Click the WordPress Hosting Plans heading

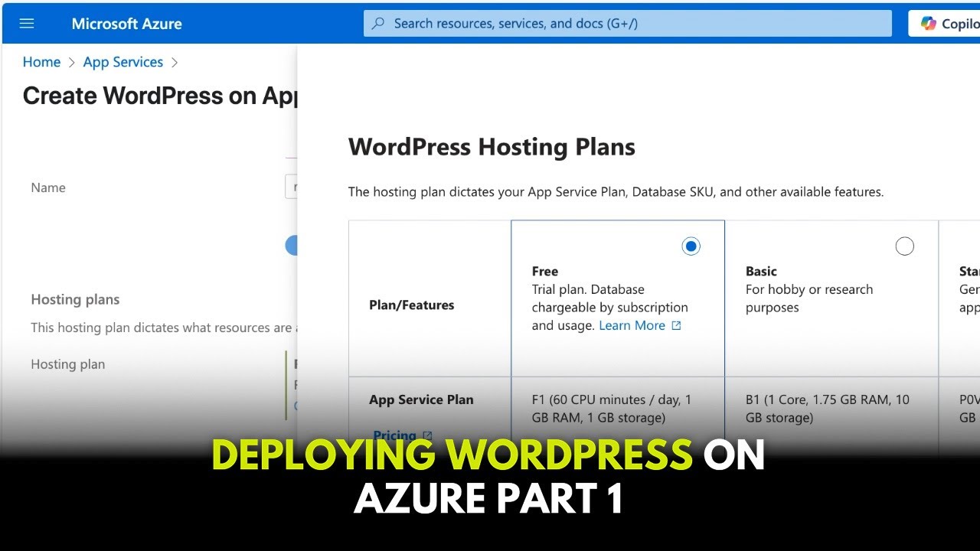pyautogui.click(x=492, y=147)
